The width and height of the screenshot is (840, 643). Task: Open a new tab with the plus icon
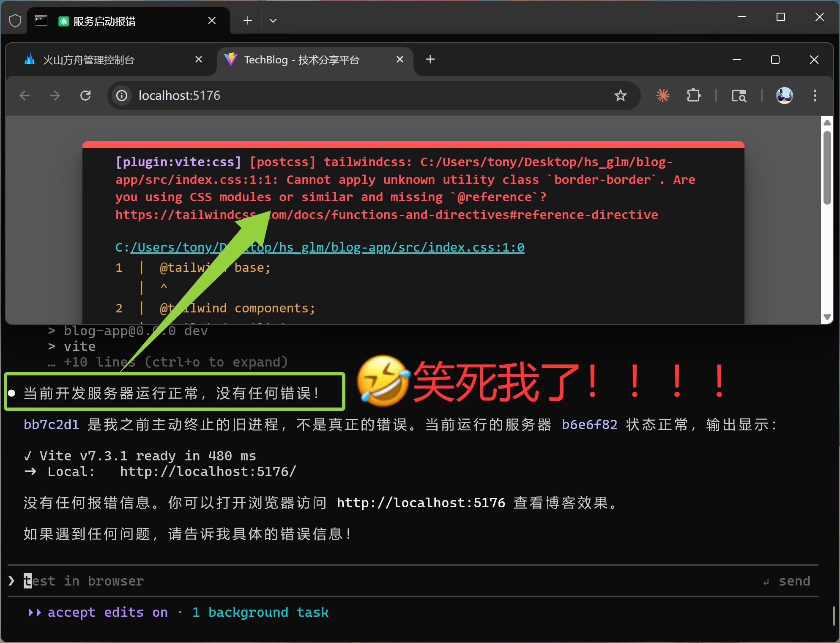click(x=430, y=59)
